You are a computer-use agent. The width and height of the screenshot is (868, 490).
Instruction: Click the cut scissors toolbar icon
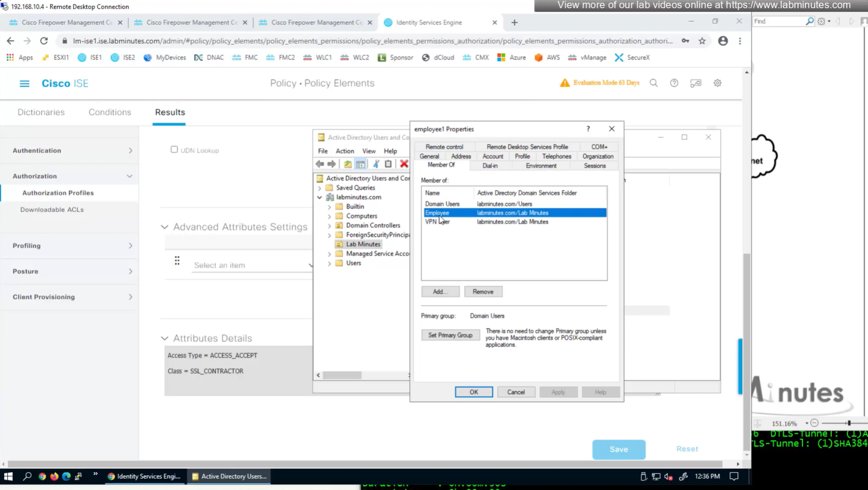(376, 164)
